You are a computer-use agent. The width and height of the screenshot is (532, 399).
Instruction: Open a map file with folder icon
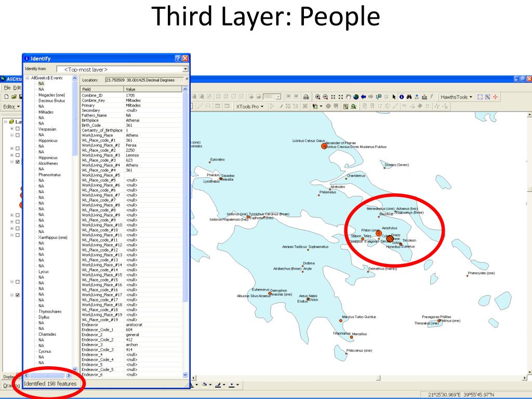pos(14,97)
